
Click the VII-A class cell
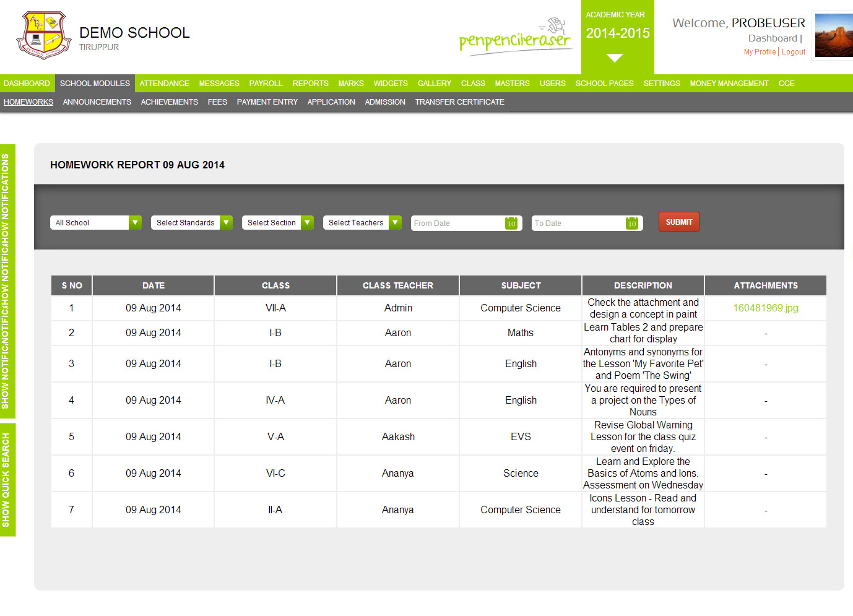pyautogui.click(x=275, y=308)
